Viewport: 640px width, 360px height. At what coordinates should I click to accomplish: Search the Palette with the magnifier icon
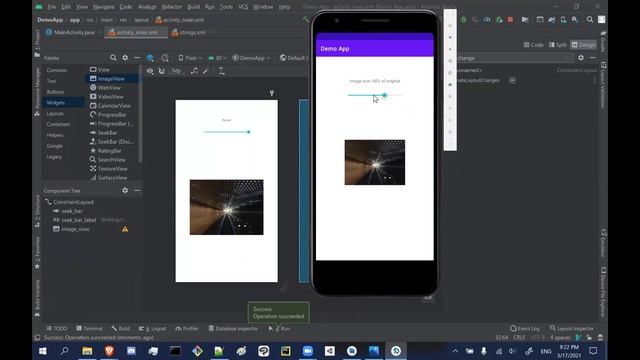113,58
